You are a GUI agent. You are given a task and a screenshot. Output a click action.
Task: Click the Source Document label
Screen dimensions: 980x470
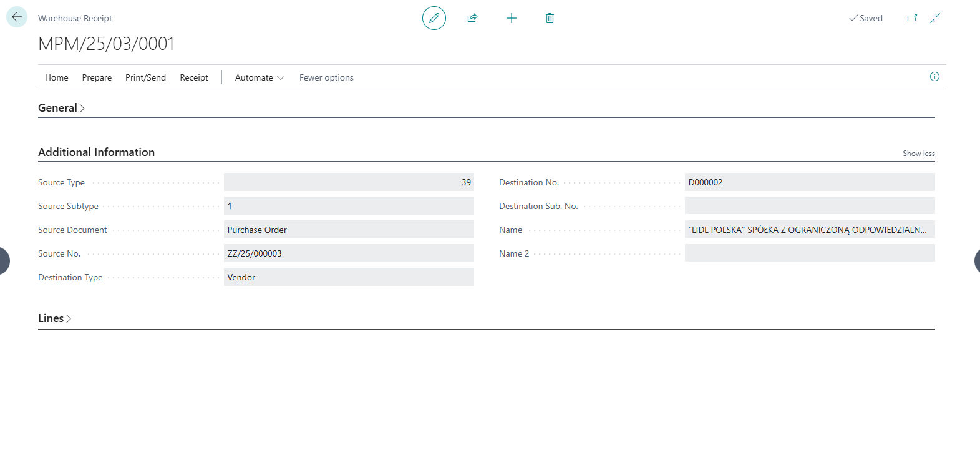(x=72, y=230)
